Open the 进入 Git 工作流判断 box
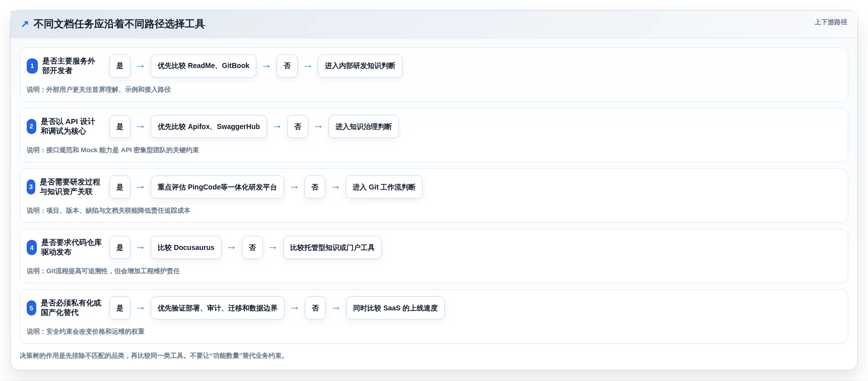The image size is (868, 381). pos(384,187)
